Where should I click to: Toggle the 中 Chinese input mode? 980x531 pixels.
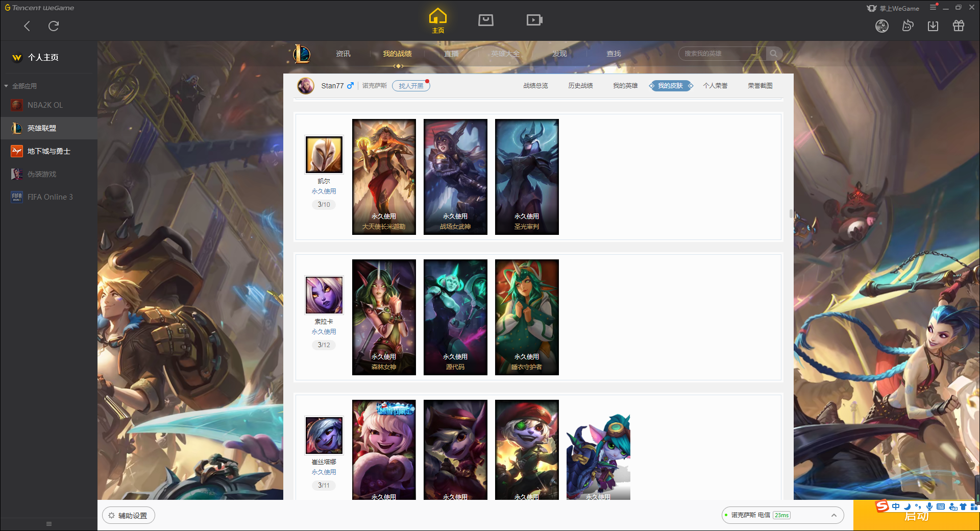click(896, 506)
